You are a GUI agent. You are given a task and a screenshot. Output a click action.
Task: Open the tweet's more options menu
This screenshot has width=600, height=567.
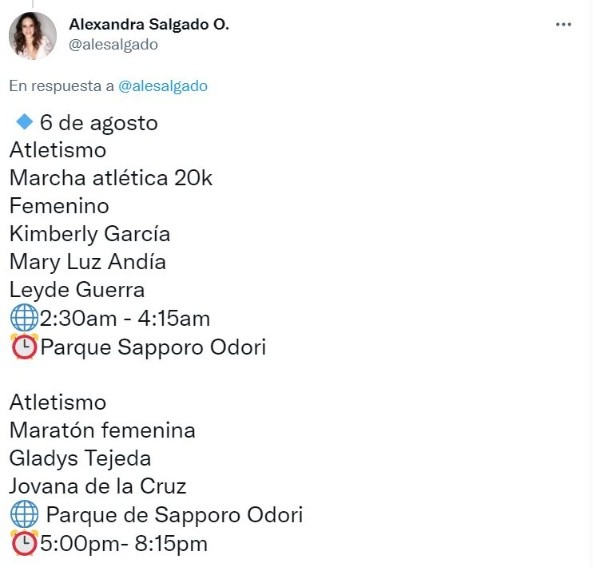tap(563, 24)
